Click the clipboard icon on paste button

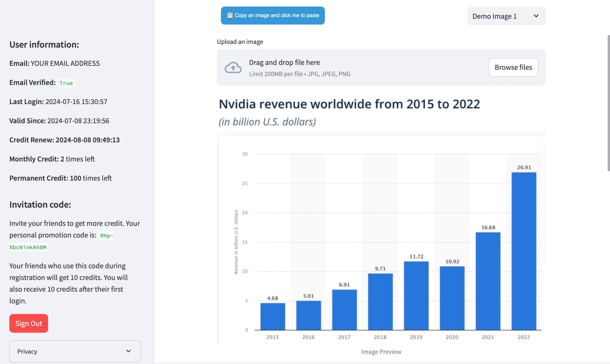(230, 15)
